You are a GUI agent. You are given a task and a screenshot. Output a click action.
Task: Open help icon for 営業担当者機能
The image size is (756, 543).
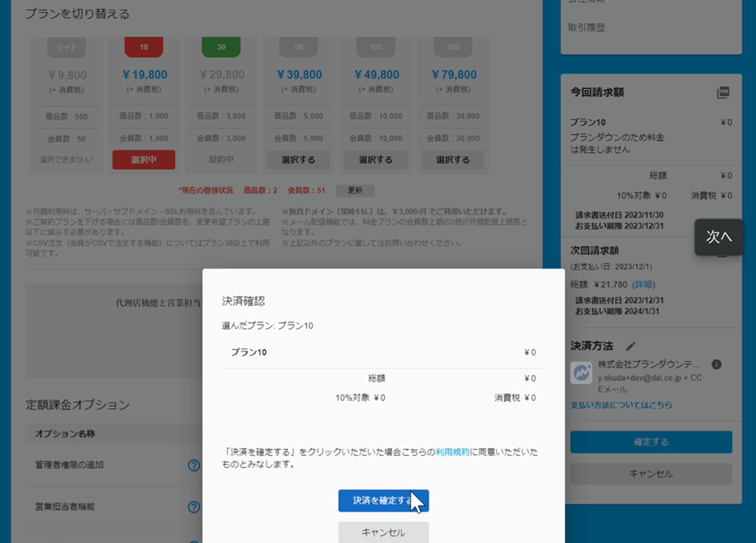point(194,507)
